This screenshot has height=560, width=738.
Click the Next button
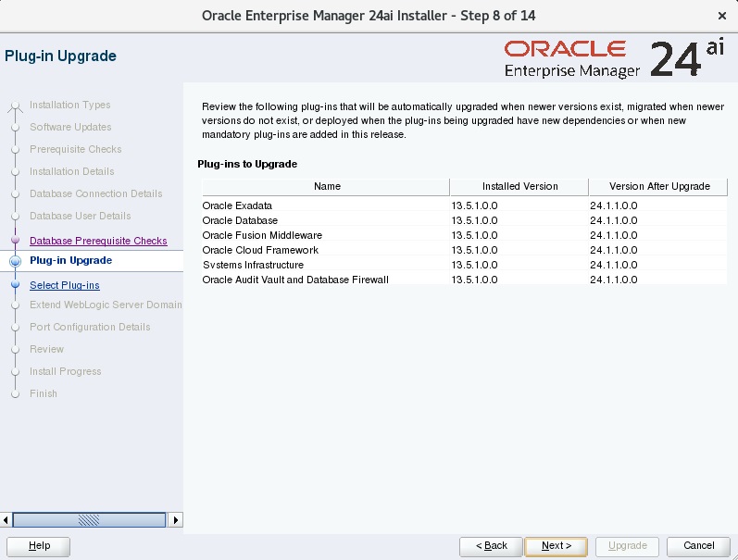tap(556, 546)
